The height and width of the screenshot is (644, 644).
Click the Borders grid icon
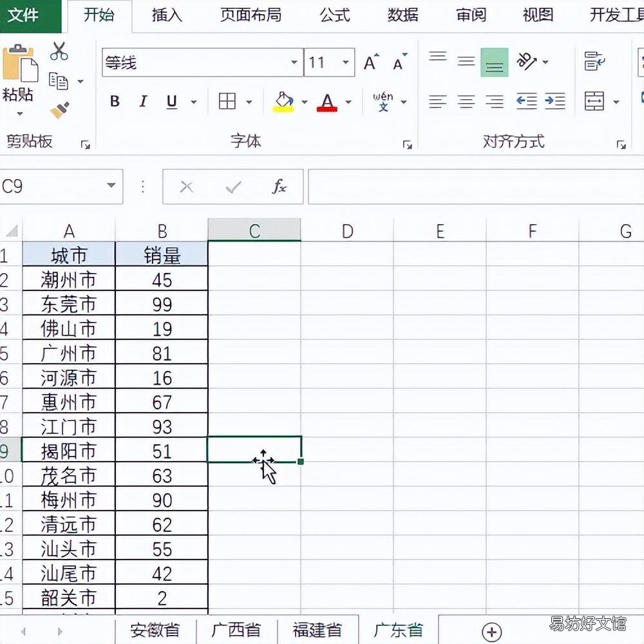[x=227, y=101]
